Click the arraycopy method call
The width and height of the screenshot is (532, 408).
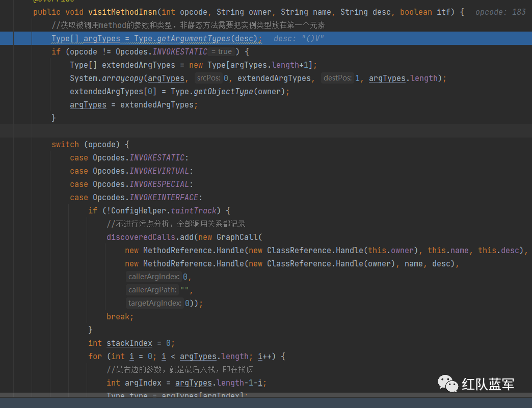(122, 78)
